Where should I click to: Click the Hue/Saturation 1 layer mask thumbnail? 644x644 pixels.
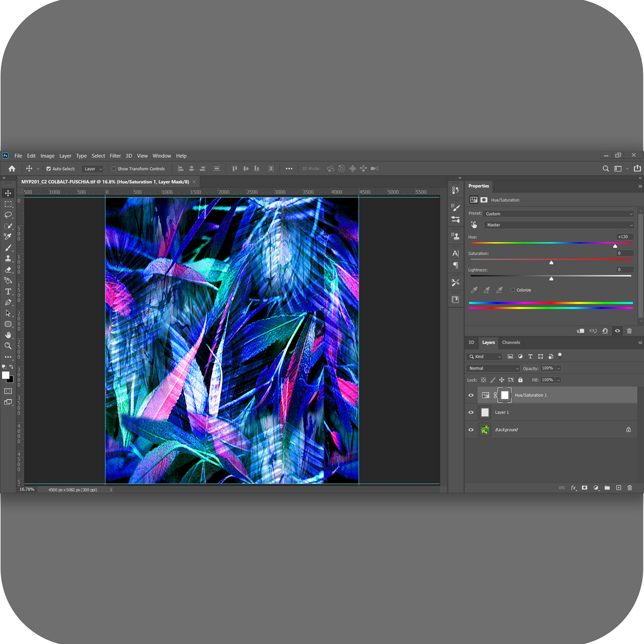pos(505,395)
